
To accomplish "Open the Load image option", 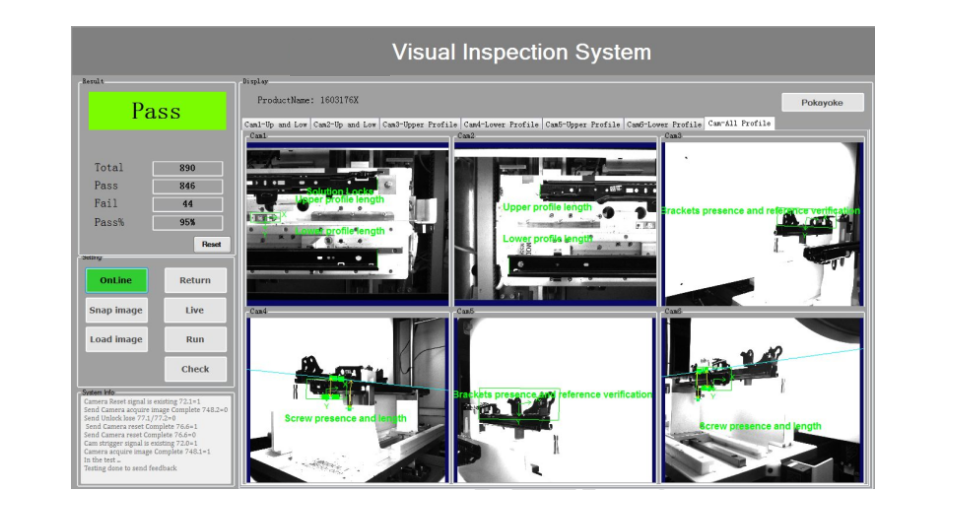I will click(116, 339).
